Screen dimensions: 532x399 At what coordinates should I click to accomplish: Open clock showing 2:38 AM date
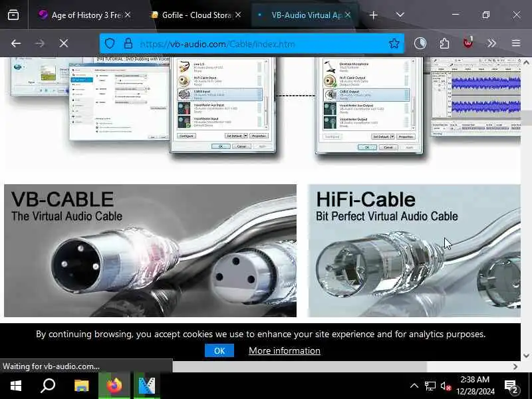(475, 386)
